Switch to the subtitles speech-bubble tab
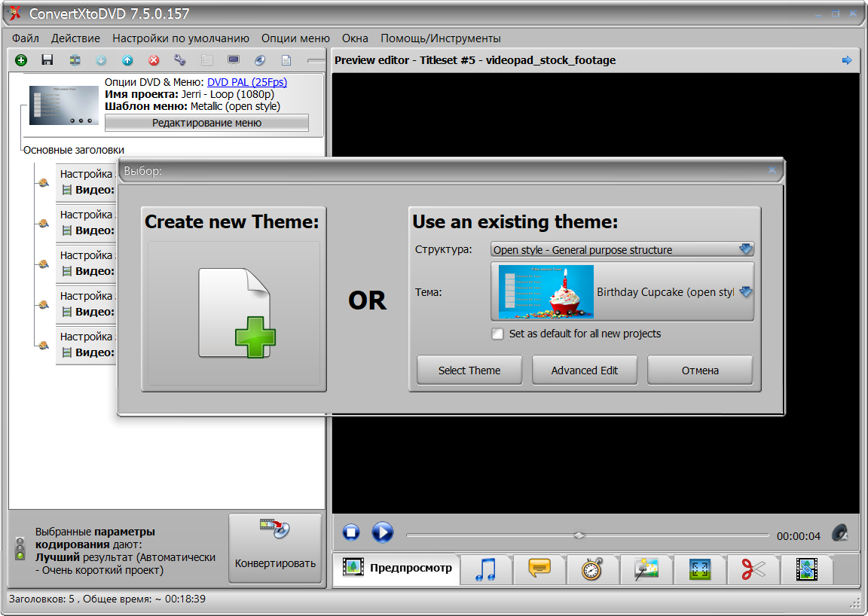 pyautogui.click(x=539, y=569)
